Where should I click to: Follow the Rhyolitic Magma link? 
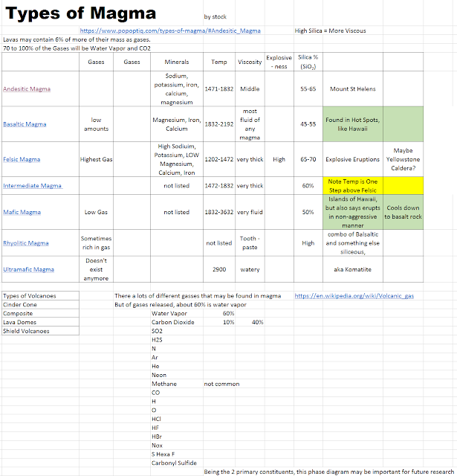[26, 243]
